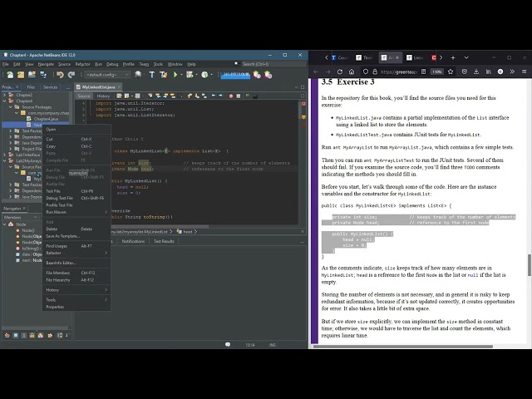Click the Save All toolbar icon
The height and width of the screenshot is (399, 532).
[43, 75]
